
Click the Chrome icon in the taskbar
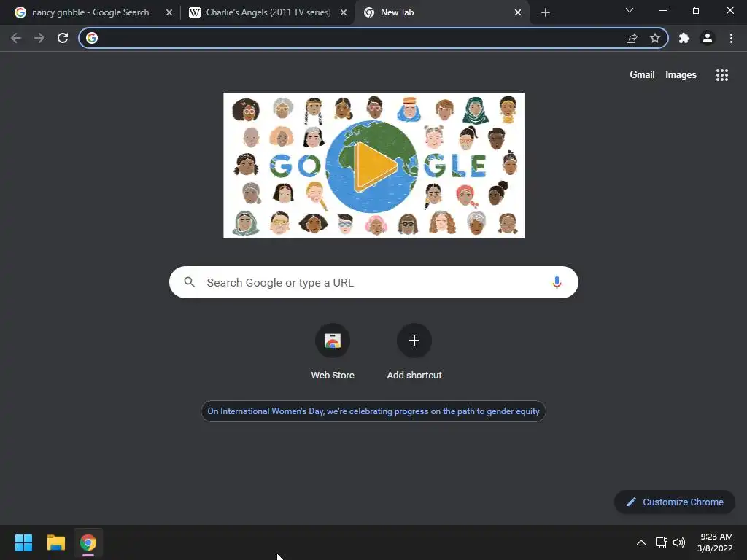(88, 542)
